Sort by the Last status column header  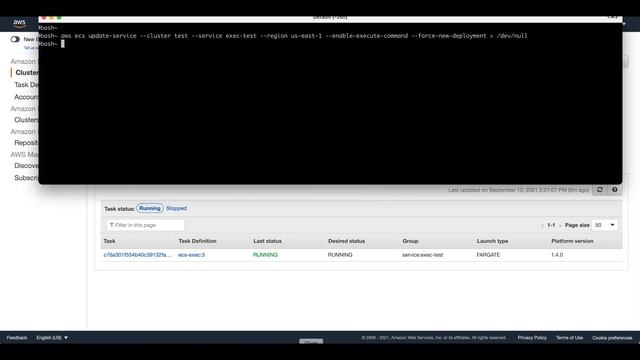coord(267,241)
